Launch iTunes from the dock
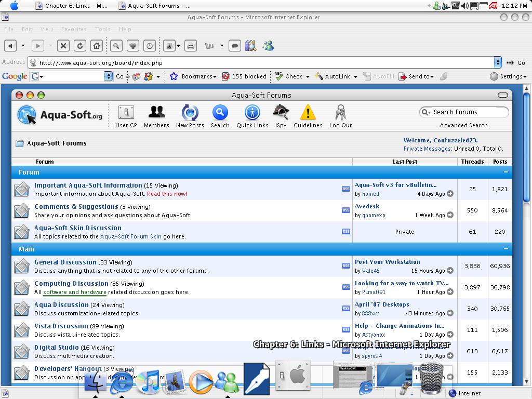 click(148, 382)
